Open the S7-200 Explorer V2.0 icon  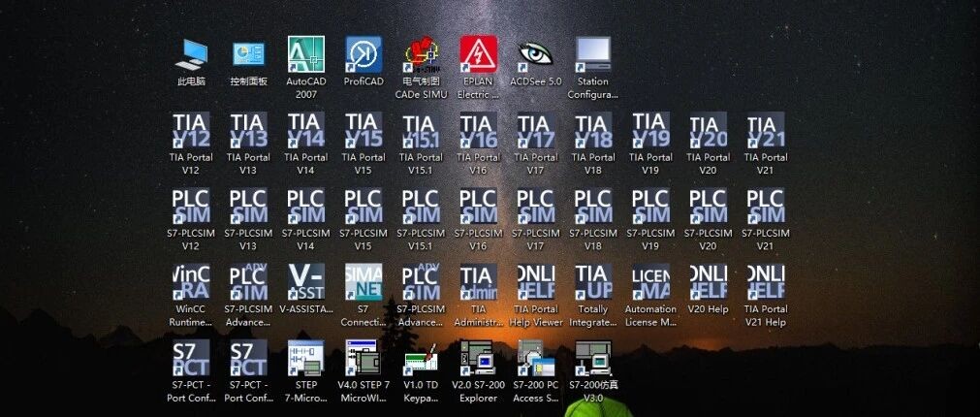click(x=478, y=358)
